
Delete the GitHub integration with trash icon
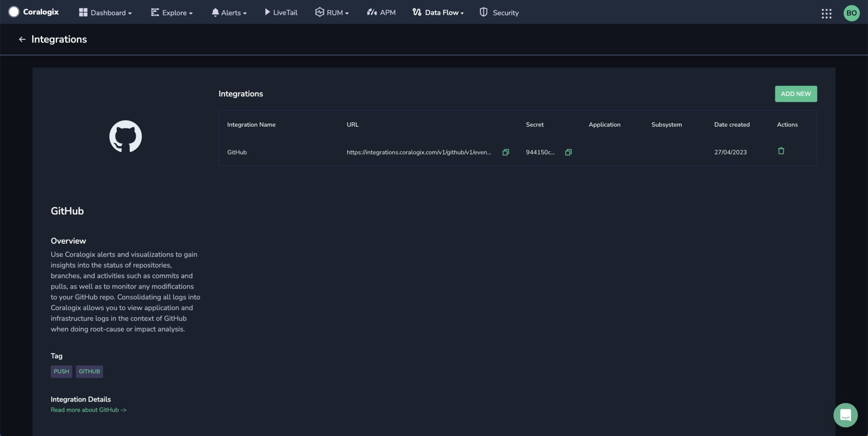tap(781, 151)
